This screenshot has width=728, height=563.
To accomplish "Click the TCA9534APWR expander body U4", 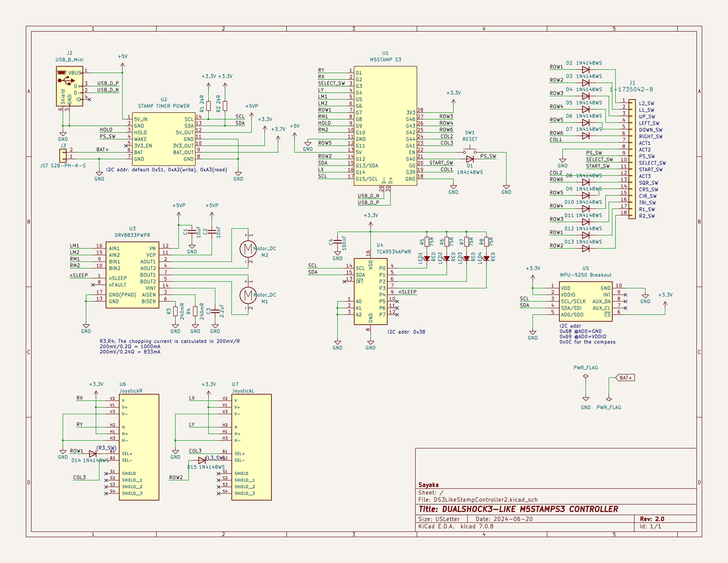I will [x=370, y=291].
